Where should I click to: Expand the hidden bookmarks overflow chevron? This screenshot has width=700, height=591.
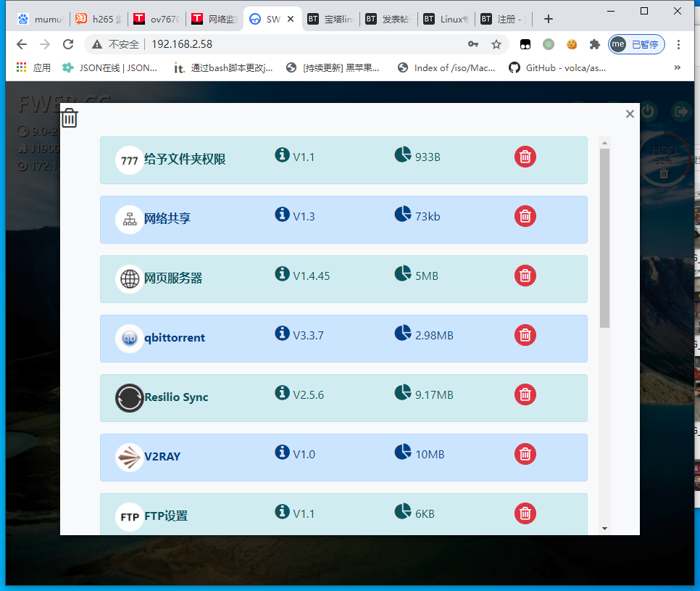pyautogui.click(x=678, y=67)
